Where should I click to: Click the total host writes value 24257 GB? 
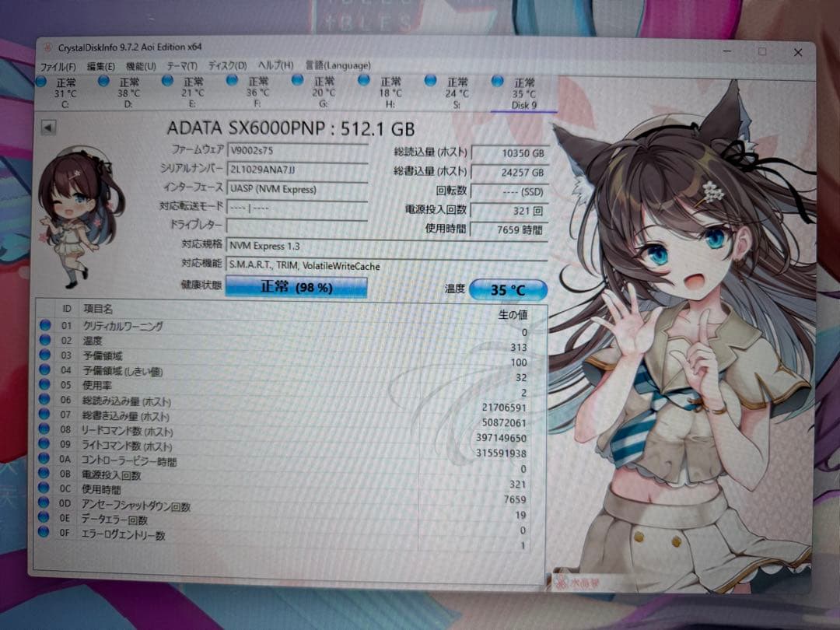[509, 173]
